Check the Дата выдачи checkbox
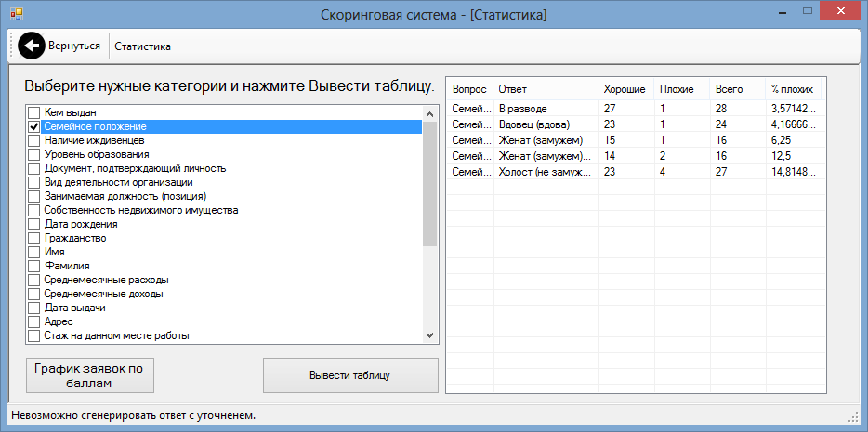This screenshot has height=432, width=868. point(34,308)
